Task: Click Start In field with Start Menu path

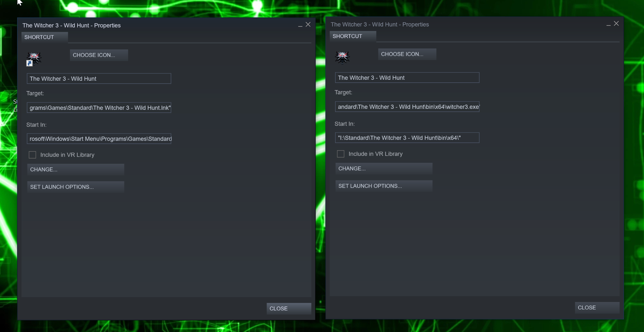Action: coord(99,139)
